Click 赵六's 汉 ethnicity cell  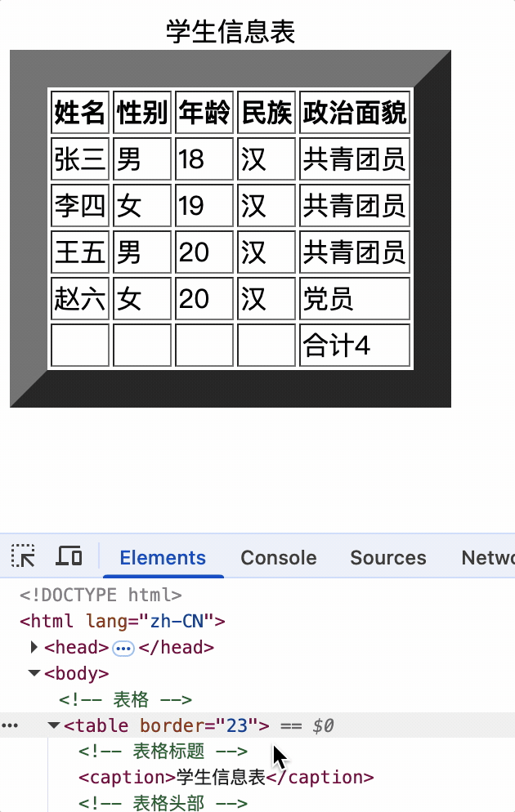(266, 299)
